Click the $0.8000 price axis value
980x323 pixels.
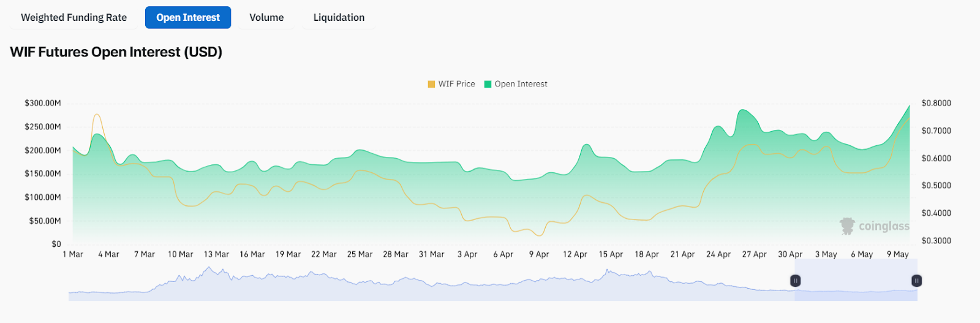click(936, 103)
